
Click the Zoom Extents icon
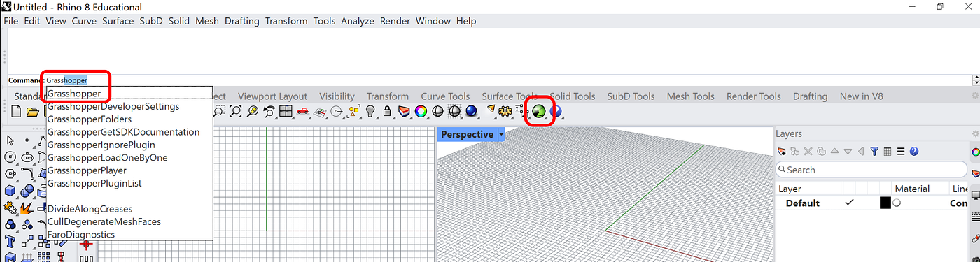click(x=236, y=111)
